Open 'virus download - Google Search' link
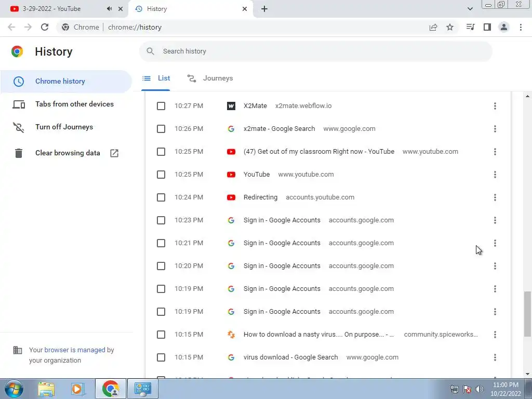This screenshot has height=399, width=532. [291, 357]
